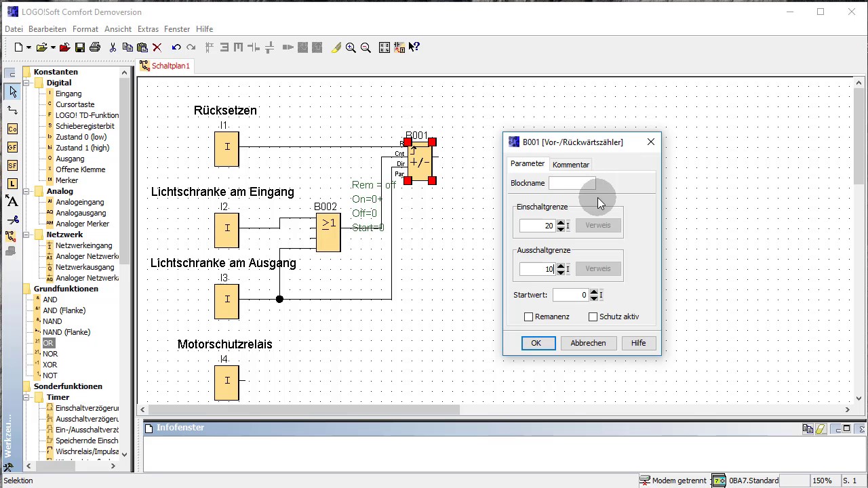The image size is (868, 488).
Task: Click the Startwert value field
Action: (x=571, y=295)
